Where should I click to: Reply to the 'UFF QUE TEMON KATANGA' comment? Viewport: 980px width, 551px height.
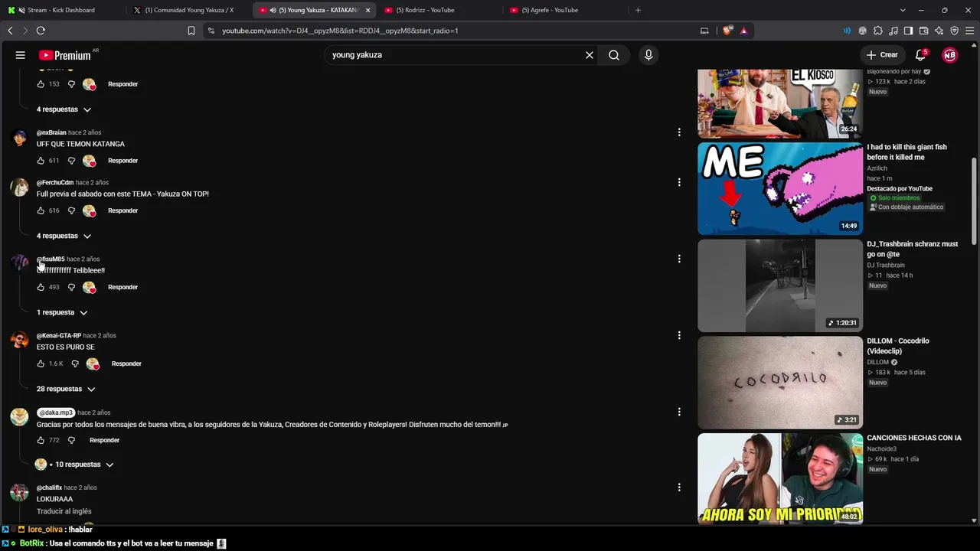[x=122, y=161]
